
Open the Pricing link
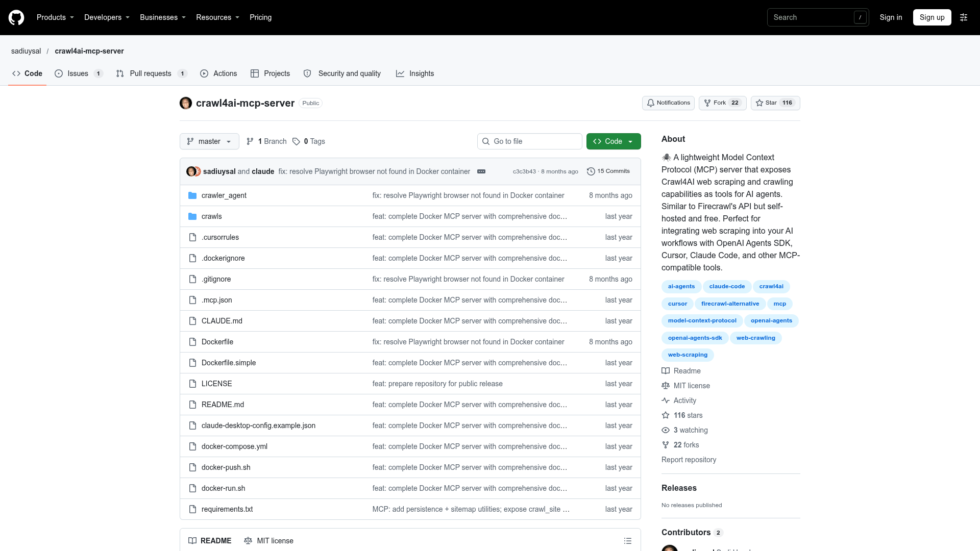pyautogui.click(x=260, y=17)
